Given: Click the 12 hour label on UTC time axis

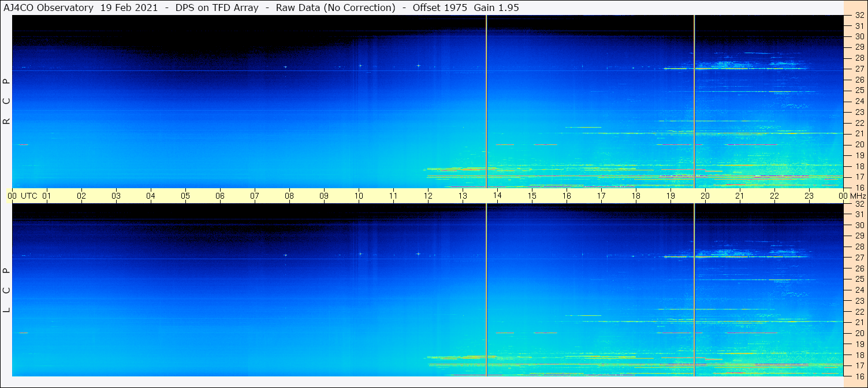Looking at the screenshot, I should (x=428, y=196).
